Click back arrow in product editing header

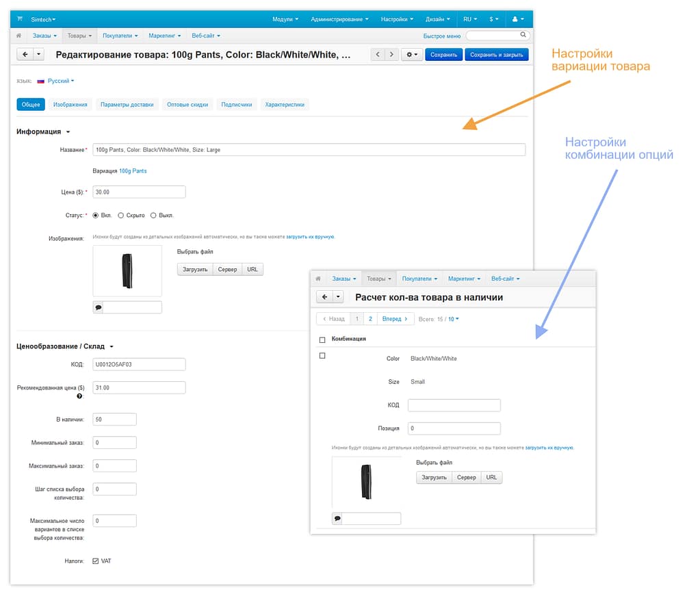(x=25, y=55)
